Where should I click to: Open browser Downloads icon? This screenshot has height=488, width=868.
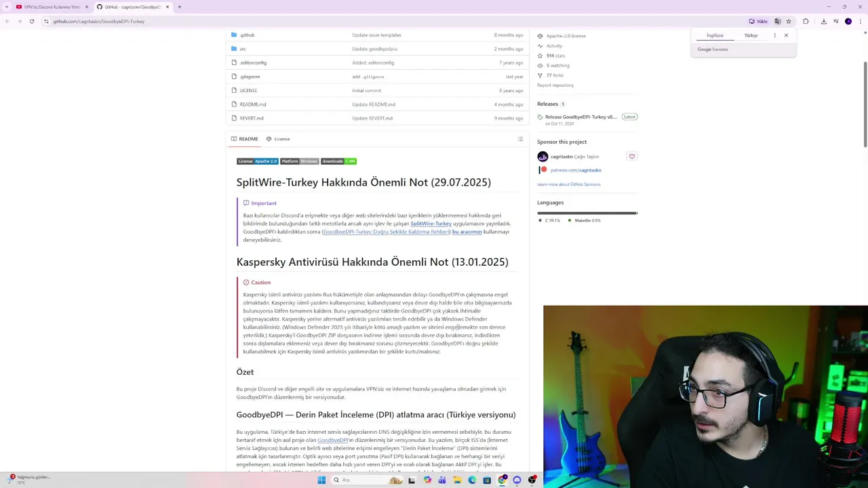(x=823, y=21)
